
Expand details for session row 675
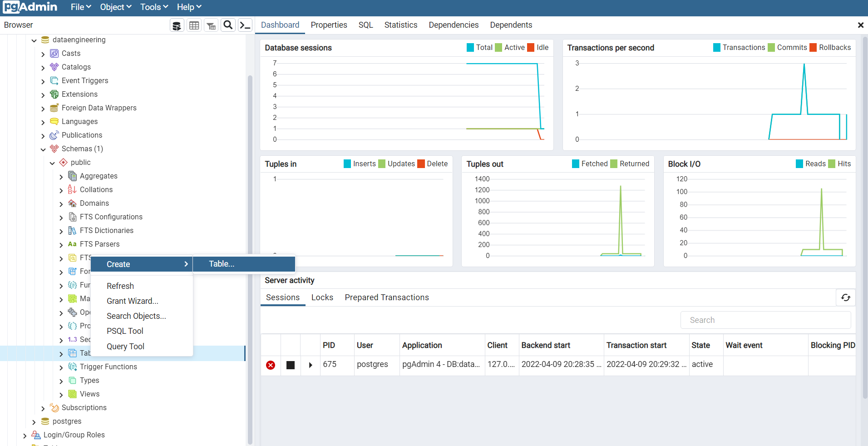pos(311,365)
